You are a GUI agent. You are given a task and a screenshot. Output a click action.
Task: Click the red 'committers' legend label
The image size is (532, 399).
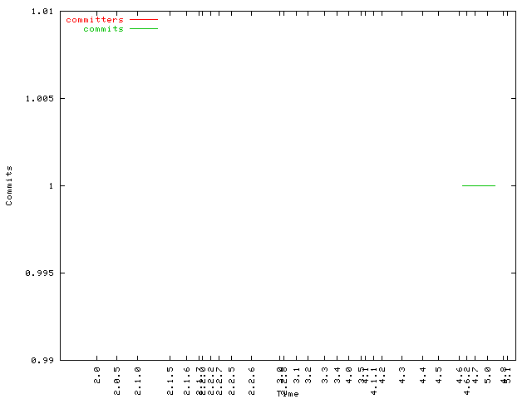tap(94, 19)
